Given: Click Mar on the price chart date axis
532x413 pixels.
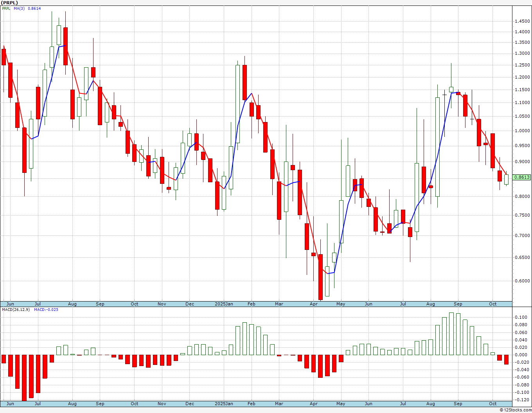Looking at the screenshot, I should pyautogui.click(x=279, y=304).
